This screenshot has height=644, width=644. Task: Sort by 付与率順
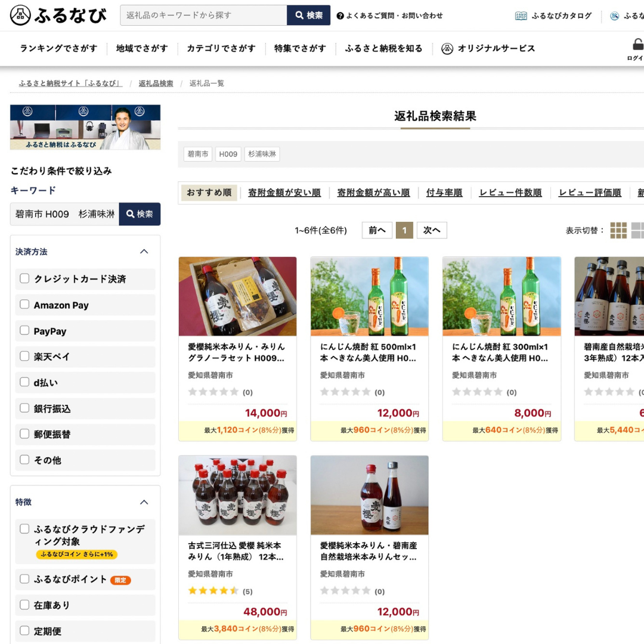444,193
